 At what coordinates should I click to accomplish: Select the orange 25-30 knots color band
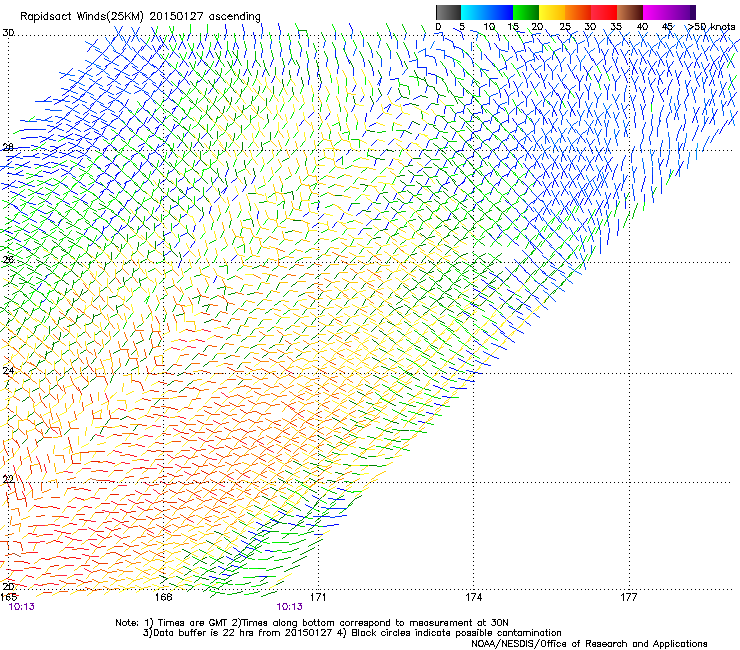click(x=578, y=12)
